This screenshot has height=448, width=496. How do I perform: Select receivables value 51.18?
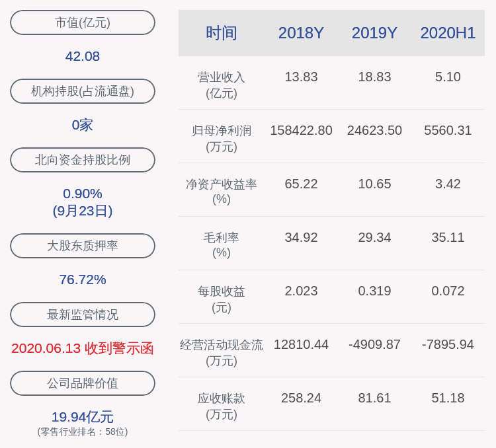(448, 398)
